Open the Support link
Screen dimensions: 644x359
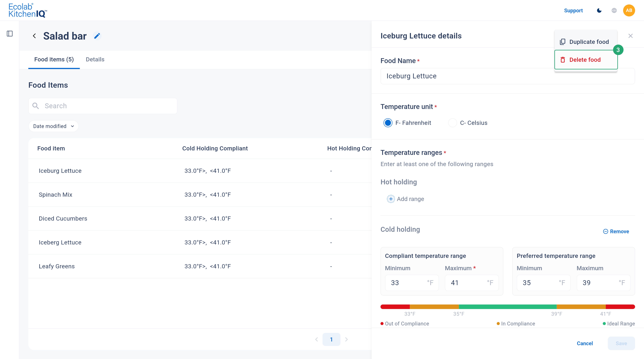(x=573, y=11)
